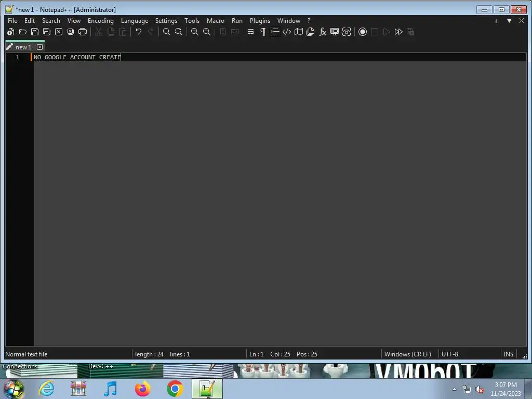Click the muted volume tray icon
The width and height of the screenshot is (532, 399).
(x=480, y=390)
